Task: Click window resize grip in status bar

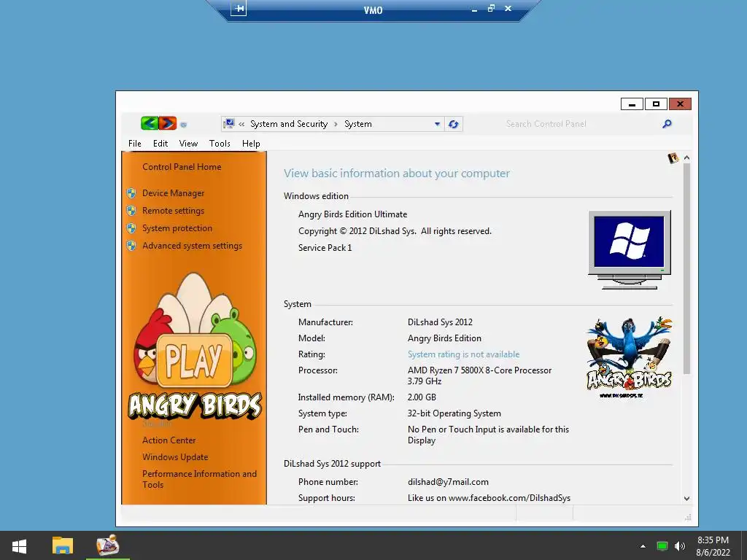Action: [687, 517]
